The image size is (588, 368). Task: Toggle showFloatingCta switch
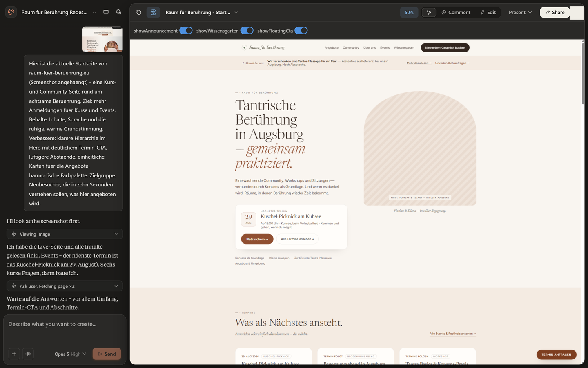pyautogui.click(x=301, y=31)
